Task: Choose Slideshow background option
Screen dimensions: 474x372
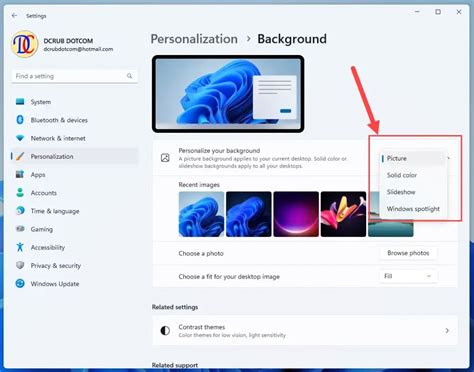Action: (x=413, y=192)
